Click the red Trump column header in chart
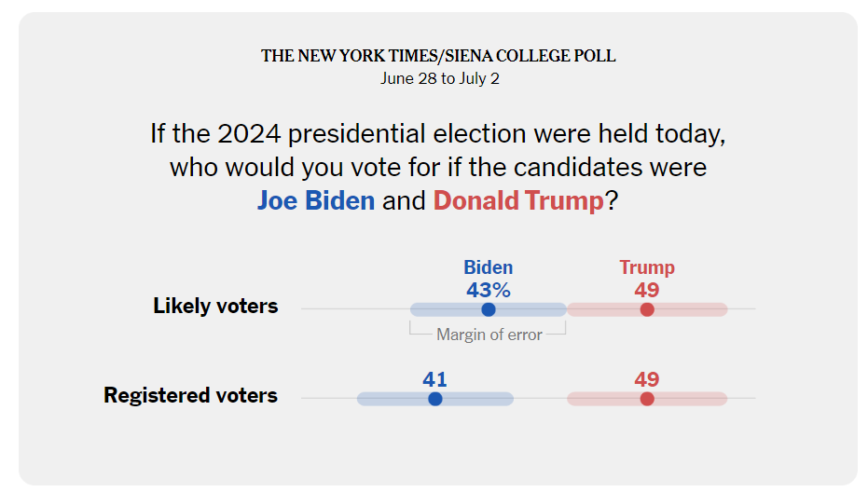Image resolution: width=868 pixels, height=492 pixels. point(647,267)
